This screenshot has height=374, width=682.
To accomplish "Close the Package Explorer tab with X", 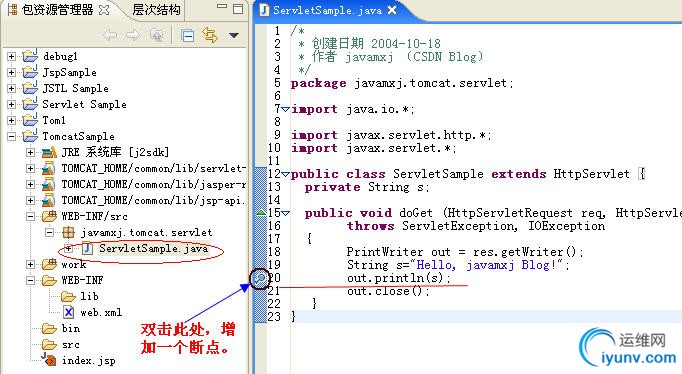I will click(104, 10).
